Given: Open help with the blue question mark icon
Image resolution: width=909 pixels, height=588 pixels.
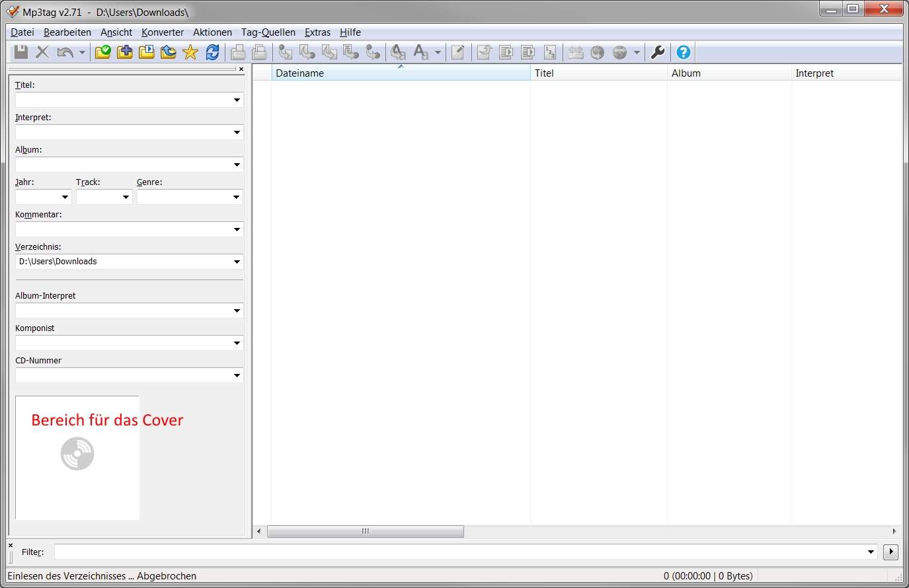Looking at the screenshot, I should (x=684, y=52).
